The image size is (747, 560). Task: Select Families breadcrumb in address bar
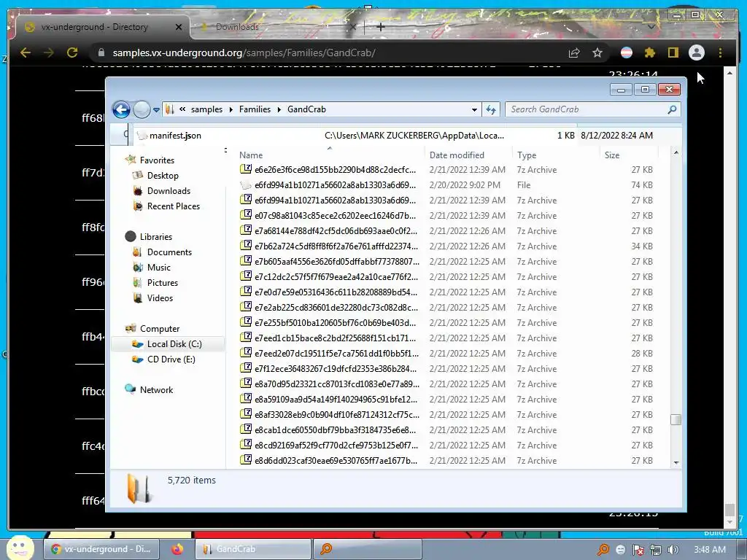255,109
